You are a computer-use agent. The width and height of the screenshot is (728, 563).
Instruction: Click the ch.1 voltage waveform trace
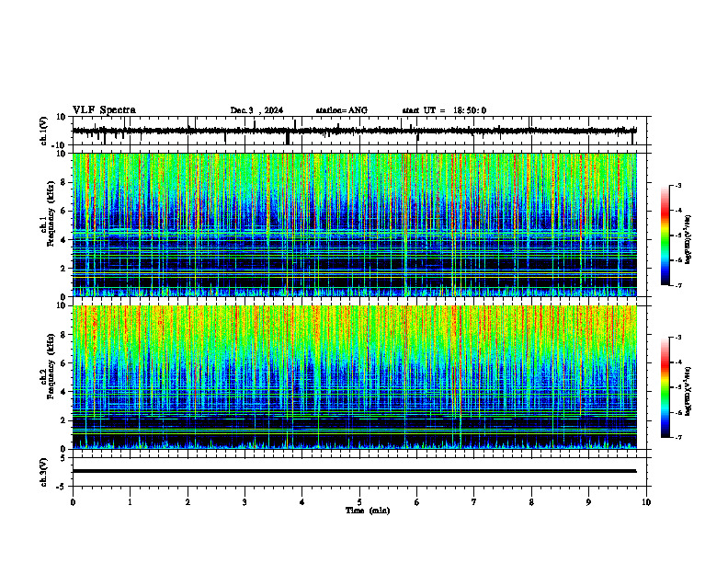[x=354, y=131]
